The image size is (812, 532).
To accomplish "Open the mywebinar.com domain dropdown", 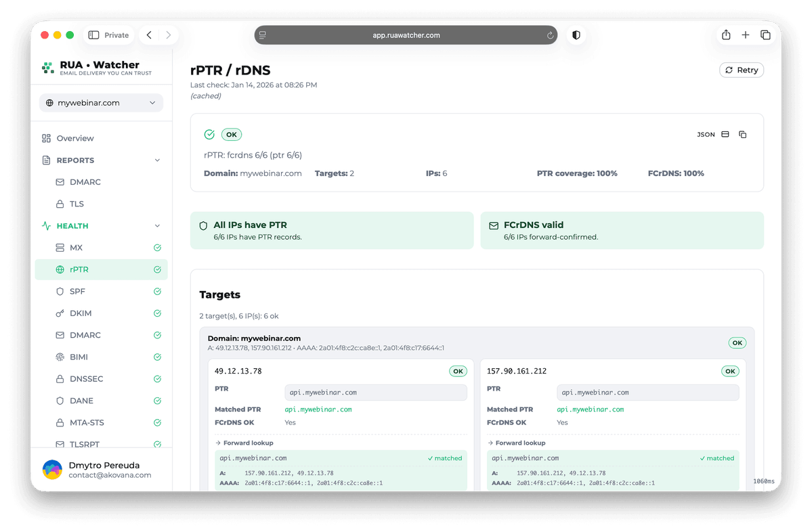I will pos(101,103).
